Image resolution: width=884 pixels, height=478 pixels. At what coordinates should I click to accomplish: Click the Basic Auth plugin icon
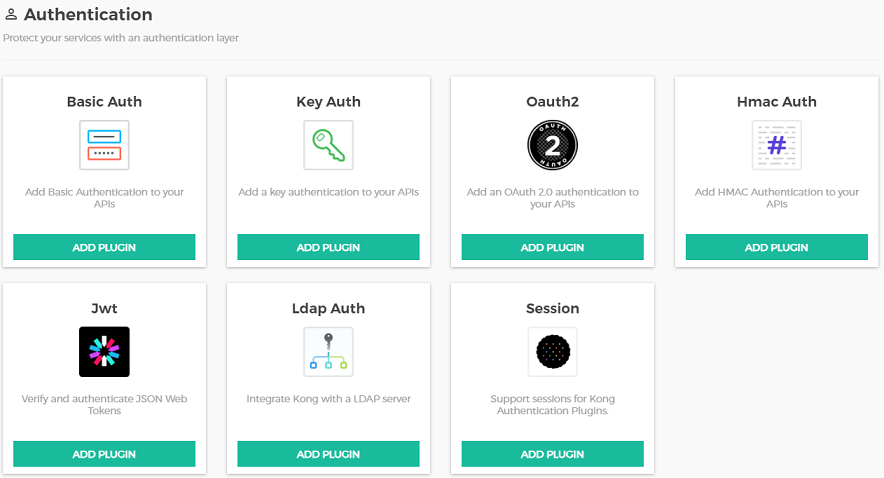pos(104,145)
